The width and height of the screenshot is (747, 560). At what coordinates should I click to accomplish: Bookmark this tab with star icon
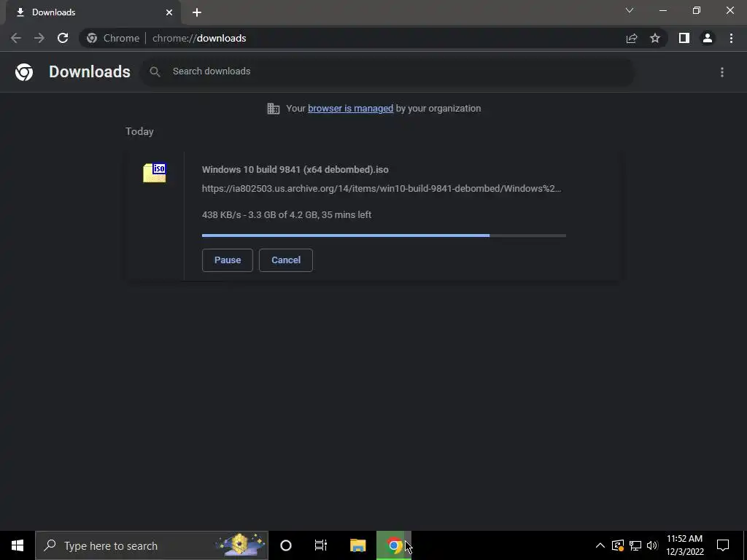[655, 38]
